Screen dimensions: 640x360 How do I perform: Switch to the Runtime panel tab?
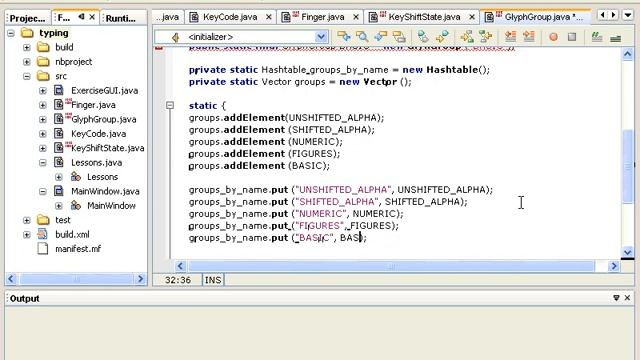[121, 18]
